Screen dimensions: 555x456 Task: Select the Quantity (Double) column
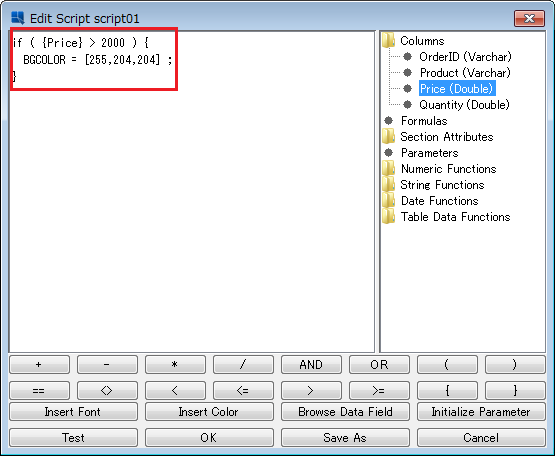[464, 105]
